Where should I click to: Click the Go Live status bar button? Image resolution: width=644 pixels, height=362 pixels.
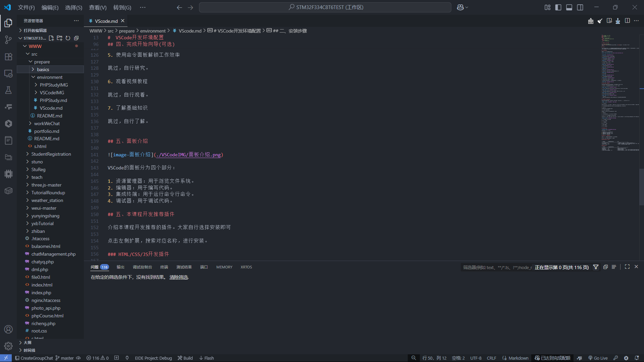click(598, 358)
